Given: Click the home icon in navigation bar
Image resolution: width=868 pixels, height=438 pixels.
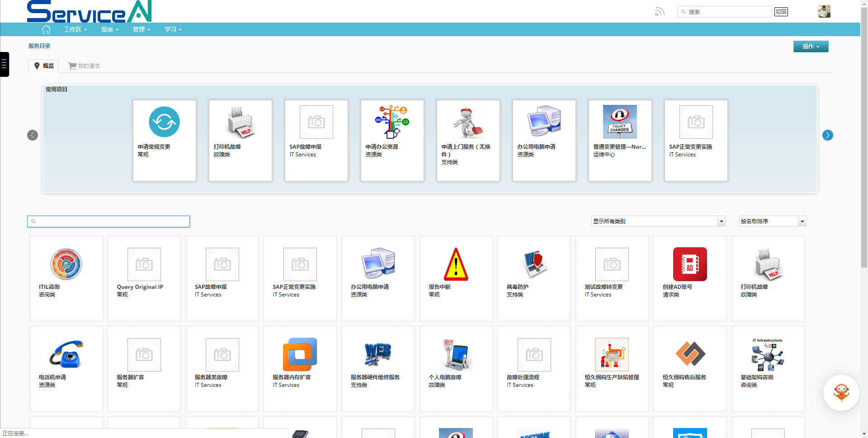Looking at the screenshot, I should click(46, 30).
